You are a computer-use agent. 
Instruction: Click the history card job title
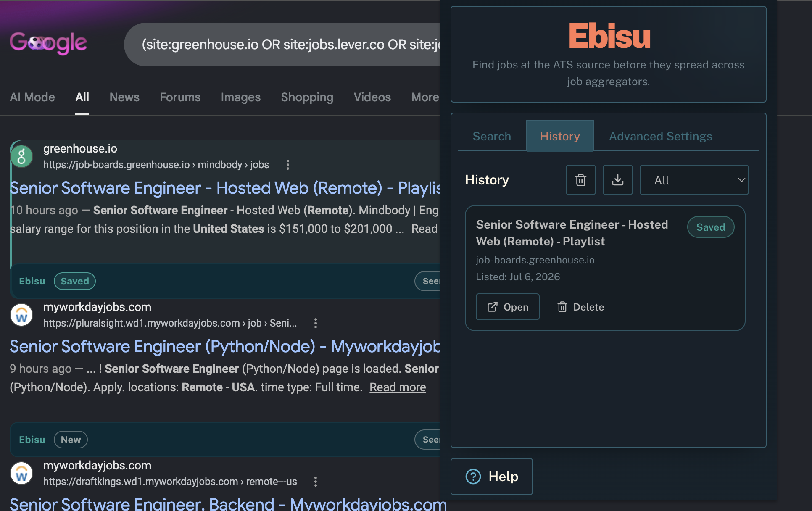[x=572, y=233]
